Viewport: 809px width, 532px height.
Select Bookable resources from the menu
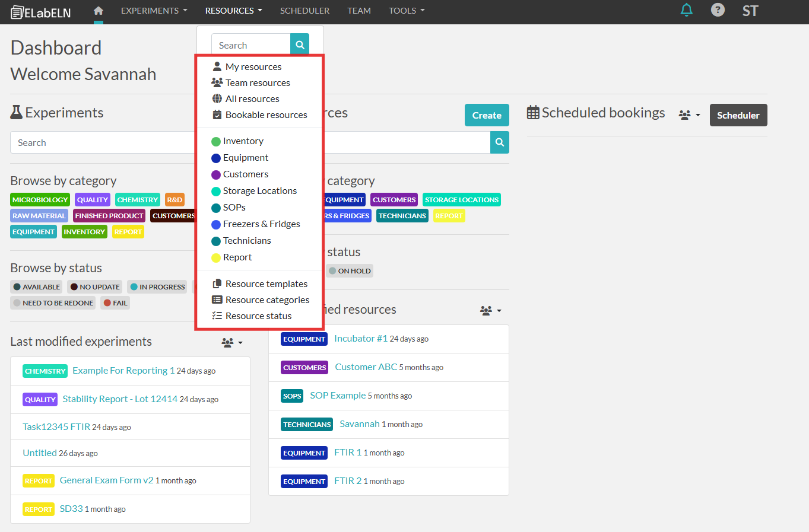(266, 115)
